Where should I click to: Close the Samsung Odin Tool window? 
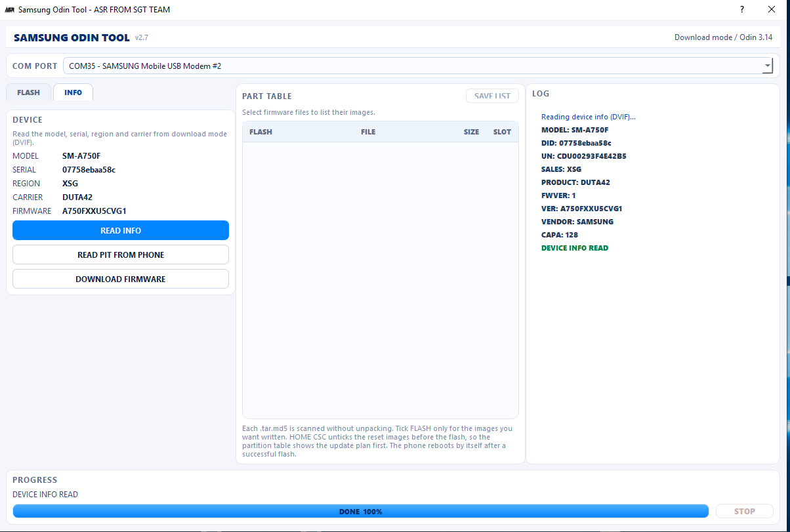click(772, 10)
